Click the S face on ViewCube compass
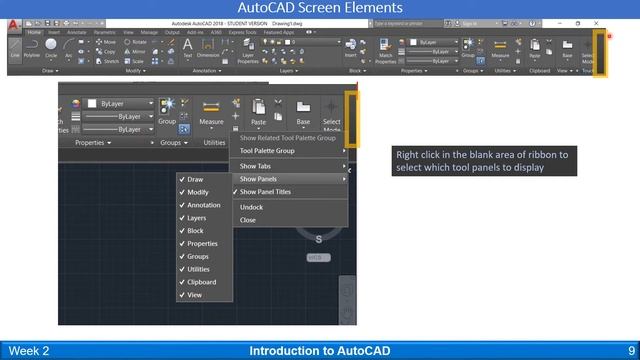Screen dimensions: 640x360 (318, 240)
